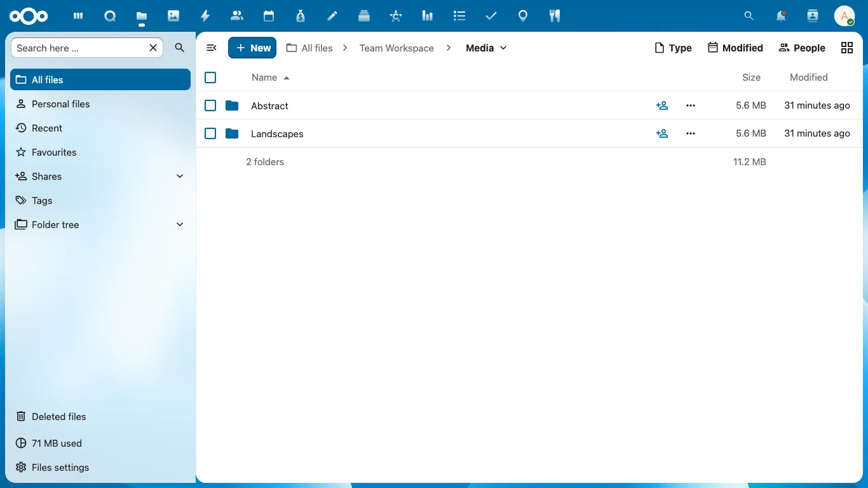This screenshot has height=488, width=868.
Task: Open the Deck app icon
Action: (x=364, y=16)
